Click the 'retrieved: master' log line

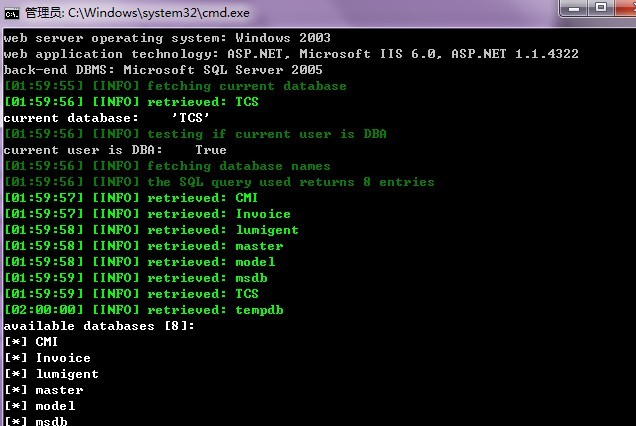(x=143, y=246)
